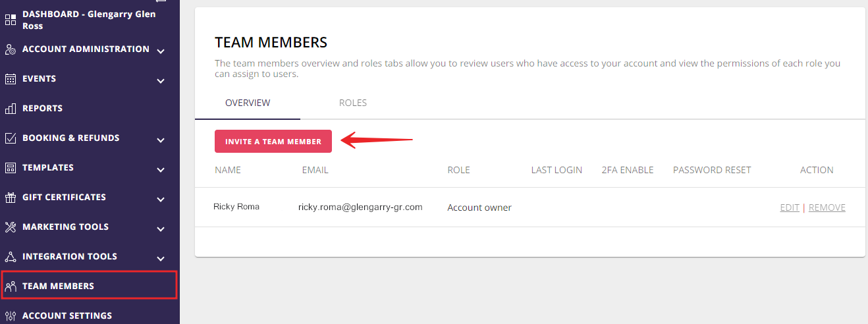This screenshot has height=324, width=868.
Task: Click the Reports bar chart icon
Action: (x=10, y=109)
